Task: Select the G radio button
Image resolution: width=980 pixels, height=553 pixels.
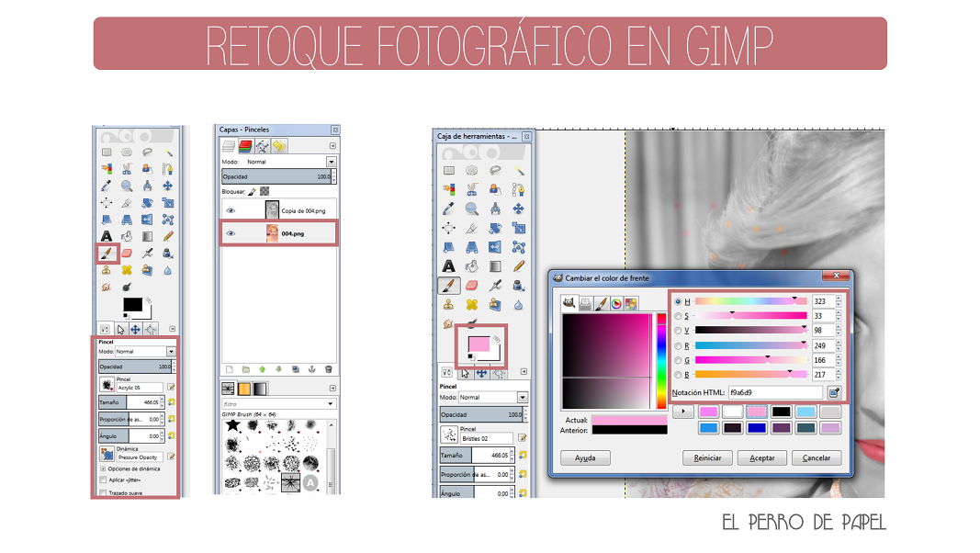Action: pyautogui.click(x=678, y=360)
